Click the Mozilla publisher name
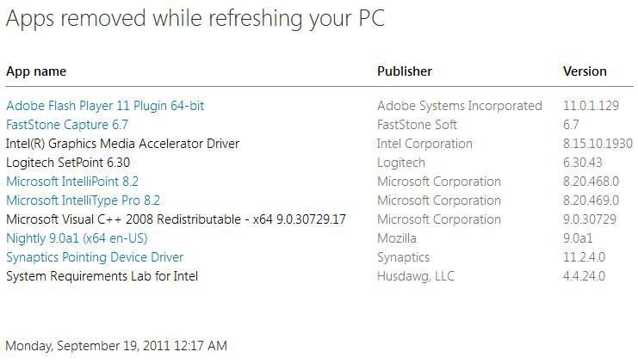This screenshot has width=638, height=364. [397, 238]
